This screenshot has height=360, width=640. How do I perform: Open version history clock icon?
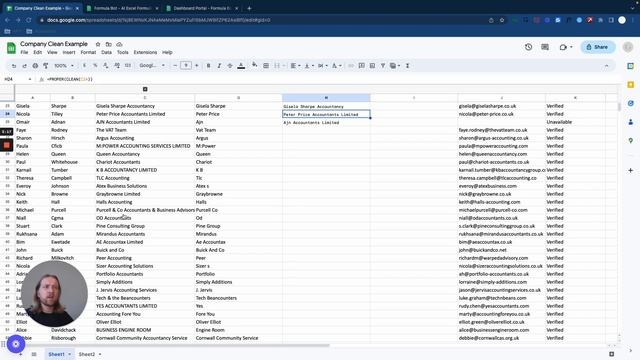(x=529, y=47)
